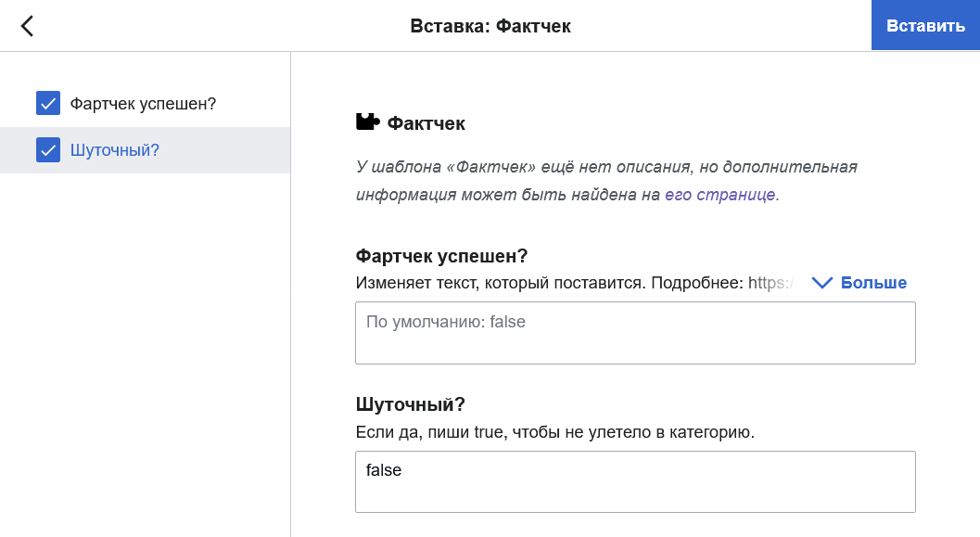Open the его странице link
This screenshot has width=980, height=537.
(719, 196)
